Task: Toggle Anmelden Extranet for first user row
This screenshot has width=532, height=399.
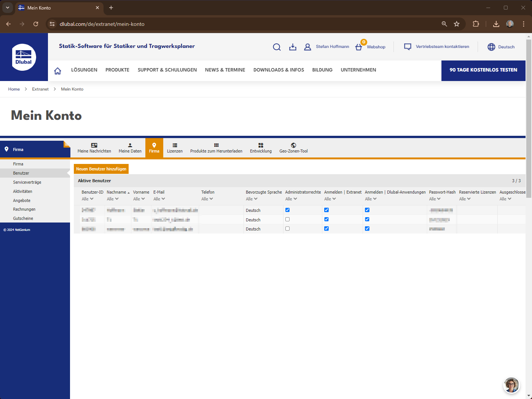Action: tap(327, 210)
